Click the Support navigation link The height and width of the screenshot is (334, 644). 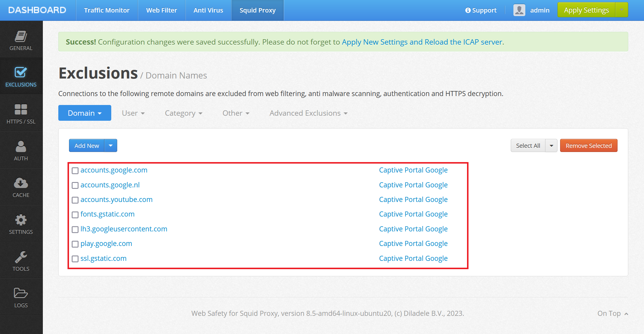click(481, 10)
